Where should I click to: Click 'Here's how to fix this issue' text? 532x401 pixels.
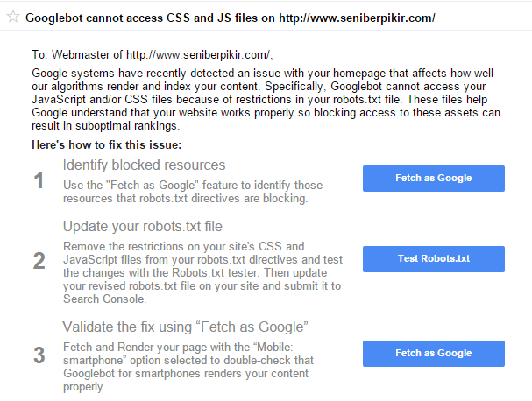pos(107,144)
